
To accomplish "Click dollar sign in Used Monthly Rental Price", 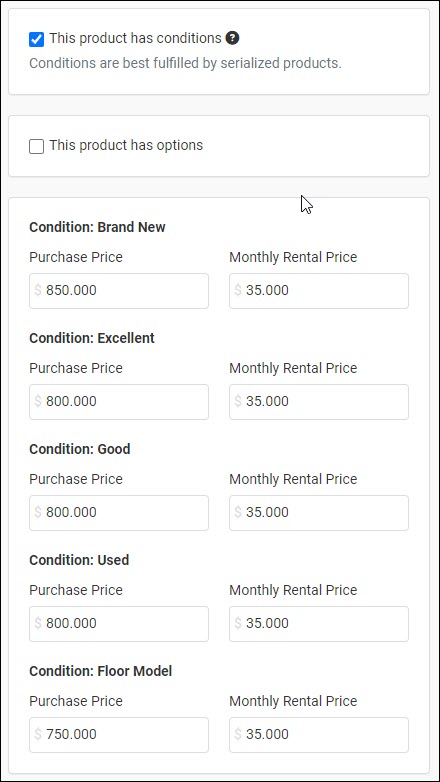I will tap(238, 623).
